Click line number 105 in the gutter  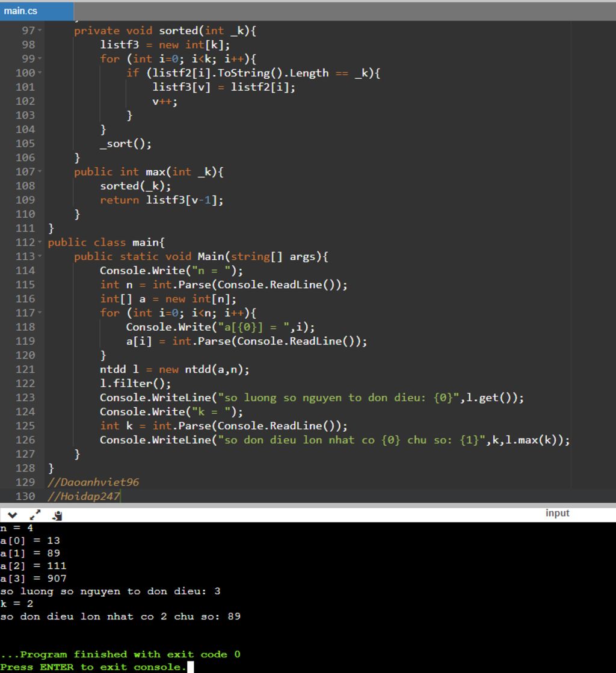[x=25, y=143]
